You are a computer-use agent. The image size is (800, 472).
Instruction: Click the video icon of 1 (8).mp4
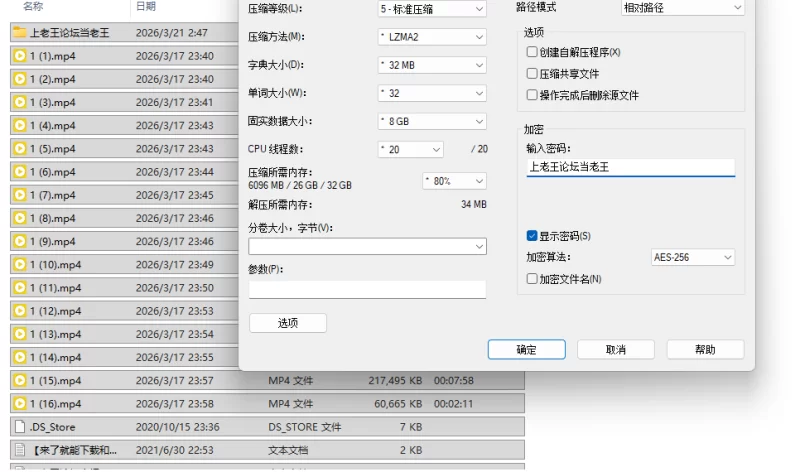(x=19, y=218)
